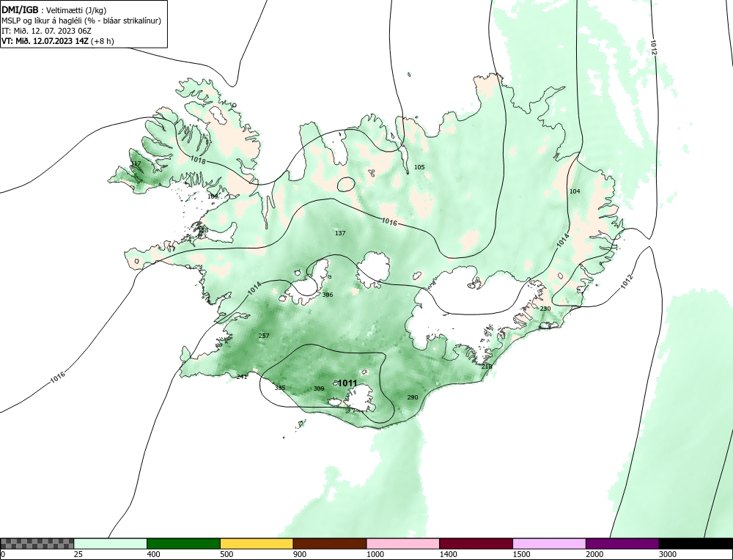This screenshot has height=560, width=733.
Task: Click the legend scale value "2000"
Action: tap(594, 554)
